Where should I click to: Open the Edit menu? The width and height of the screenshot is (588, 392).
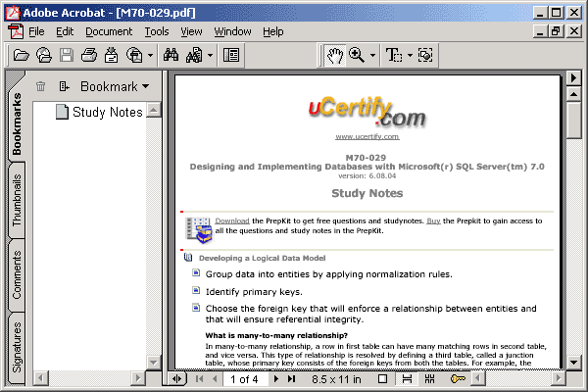(x=65, y=31)
